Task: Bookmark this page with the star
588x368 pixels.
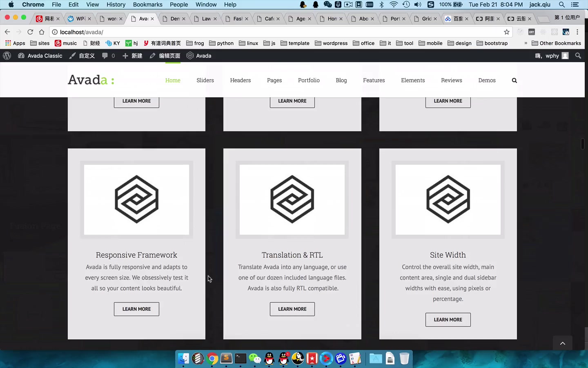Action: (507, 32)
